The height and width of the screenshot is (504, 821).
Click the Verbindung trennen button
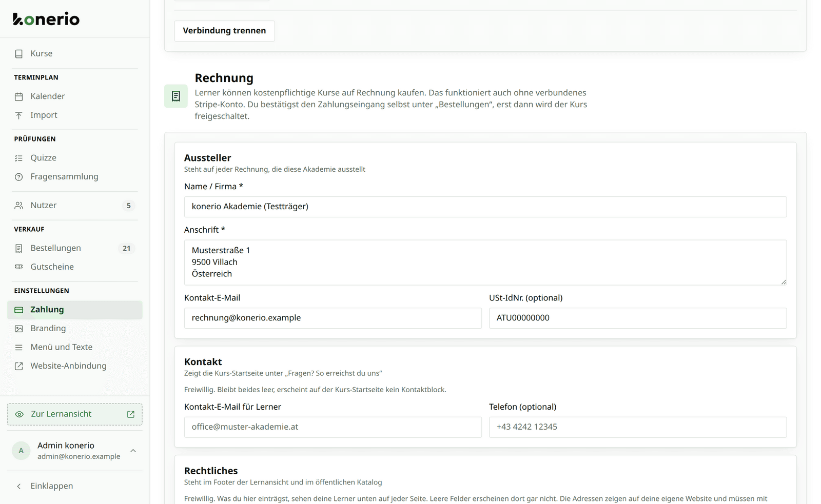[224, 31]
